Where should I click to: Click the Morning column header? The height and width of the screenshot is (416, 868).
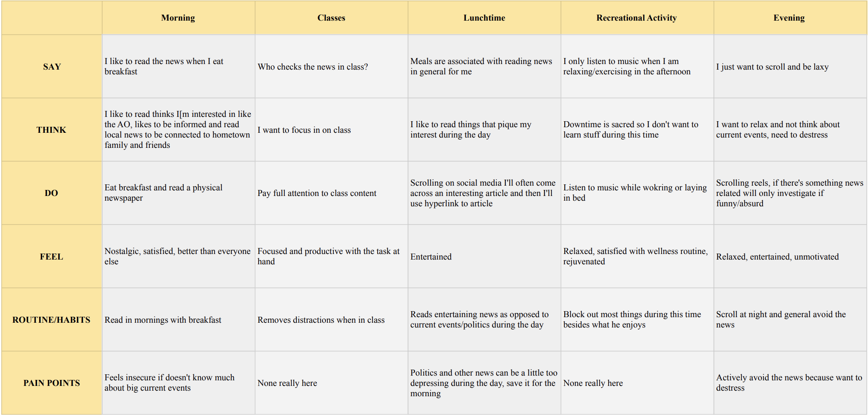tap(178, 18)
